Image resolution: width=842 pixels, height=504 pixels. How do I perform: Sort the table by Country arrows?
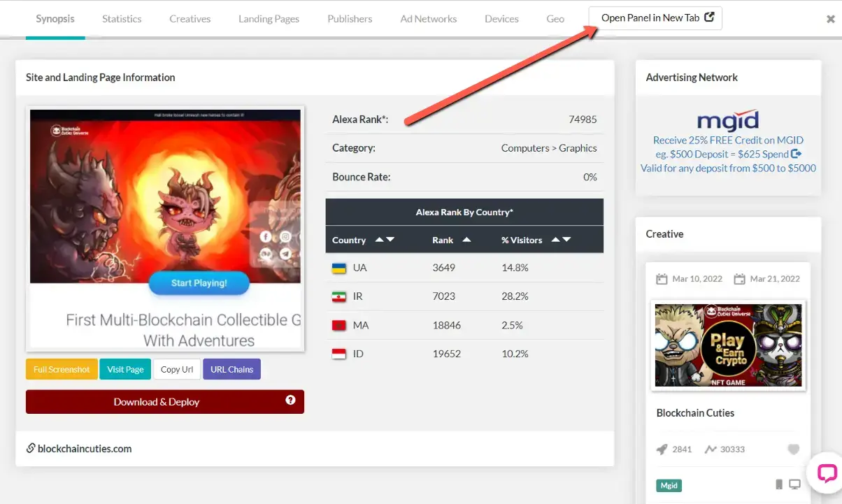tap(385, 240)
